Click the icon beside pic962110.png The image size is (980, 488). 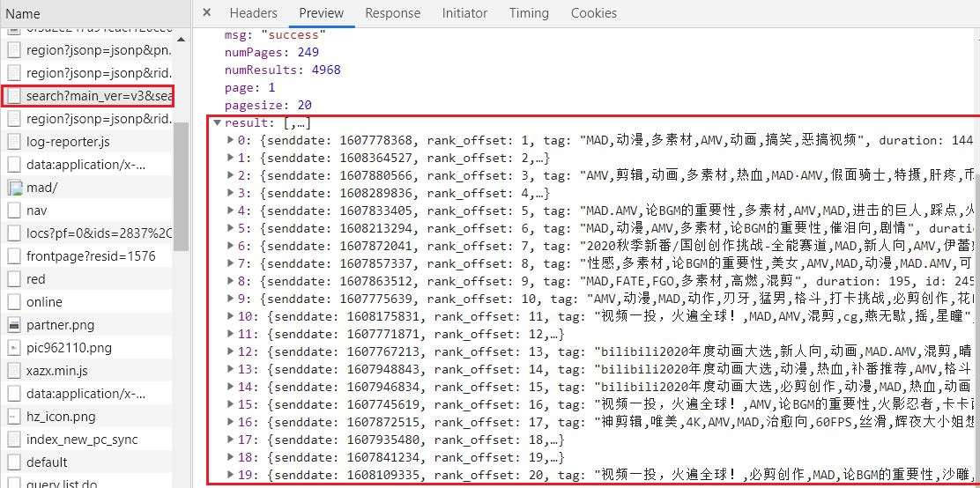14,347
